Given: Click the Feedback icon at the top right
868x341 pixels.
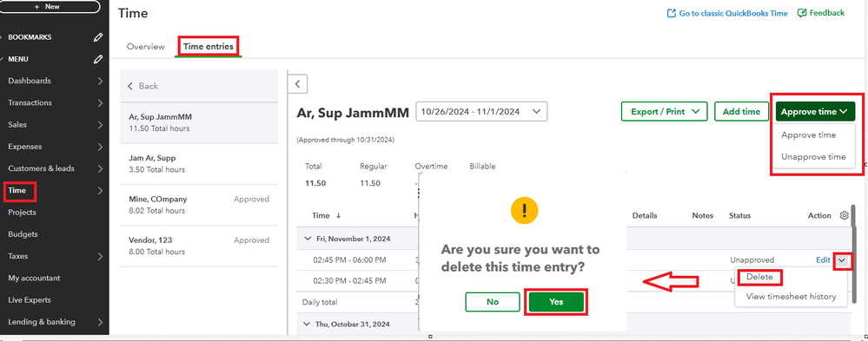Looking at the screenshot, I should click(802, 13).
